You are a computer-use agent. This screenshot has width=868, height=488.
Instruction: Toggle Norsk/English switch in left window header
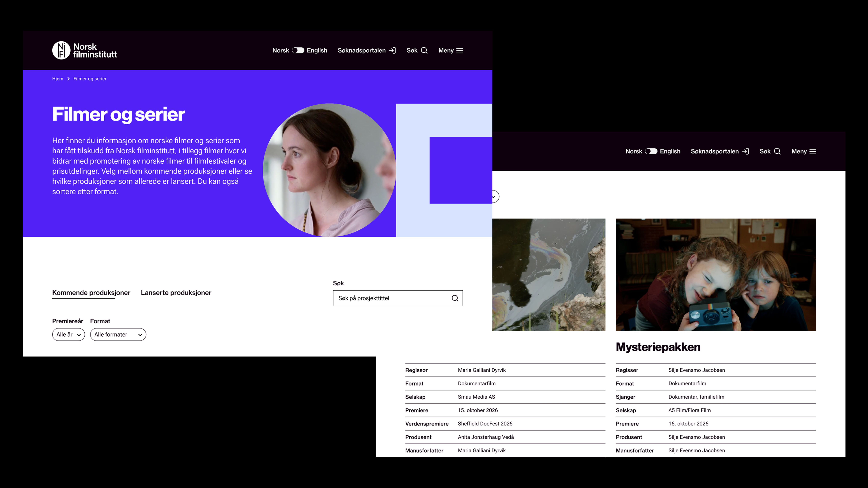pyautogui.click(x=298, y=50)
